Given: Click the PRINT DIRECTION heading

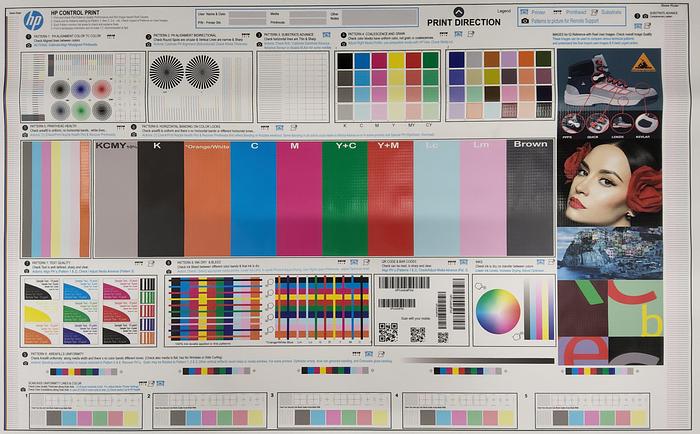Looking at the screenshot, I should [463, 22].
